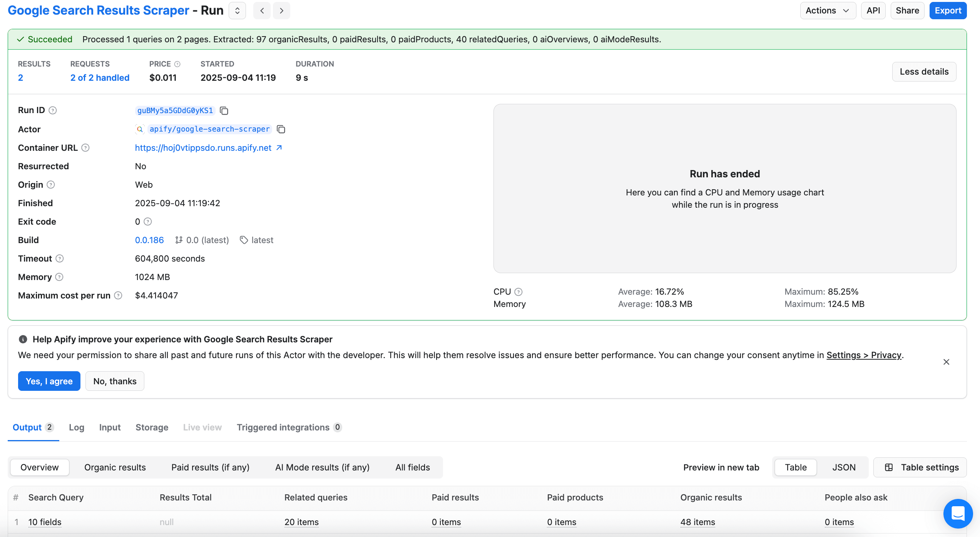Image resolution: width=980 pixels, height=537 pixels.
Task: Click Preview in new tab
Action: (721, 467)
